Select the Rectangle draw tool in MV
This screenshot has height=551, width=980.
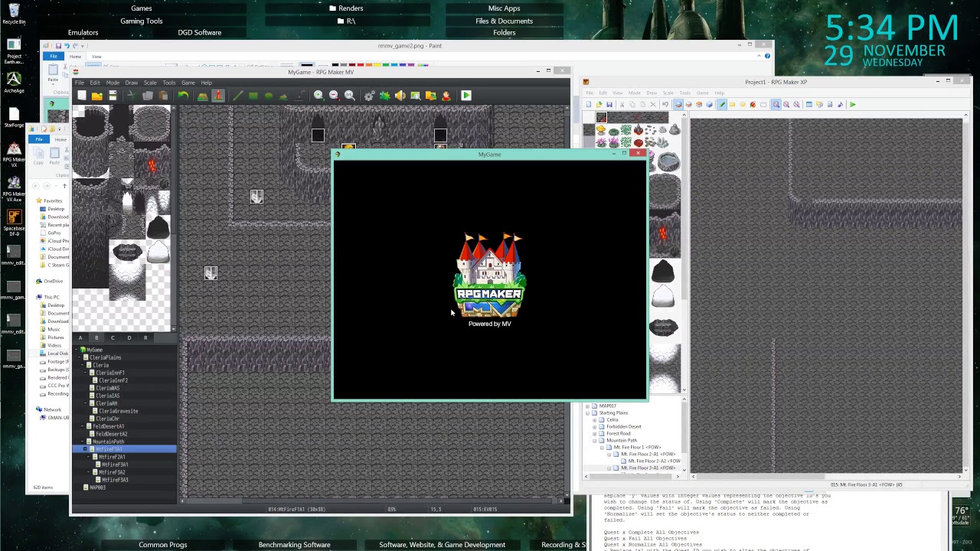point(253,96)
